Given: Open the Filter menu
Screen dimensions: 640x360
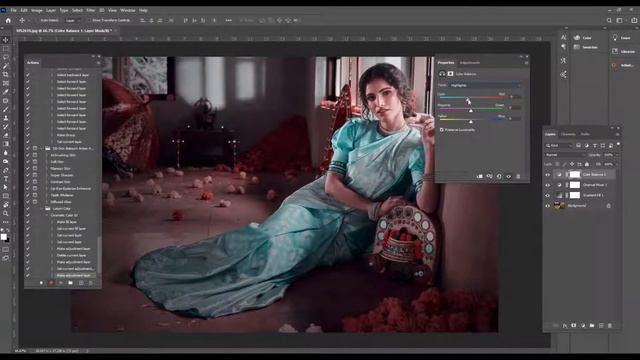Looking at the screenshot, I should [x=91, y=10].
